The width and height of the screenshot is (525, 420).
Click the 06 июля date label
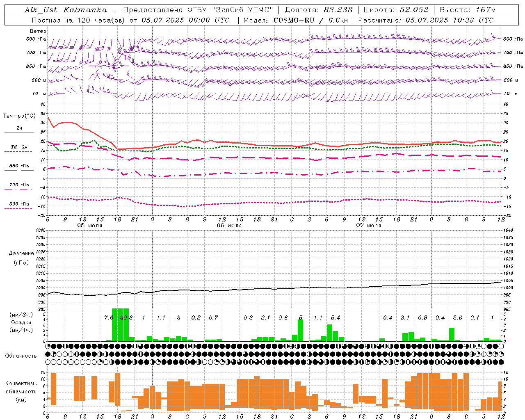coord(229,226)
